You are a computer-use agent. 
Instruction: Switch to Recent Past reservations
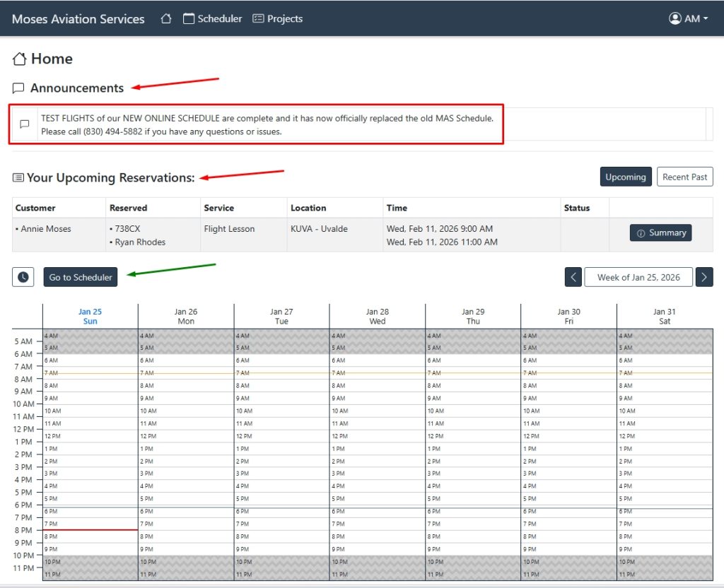click(x=684, y=177)
